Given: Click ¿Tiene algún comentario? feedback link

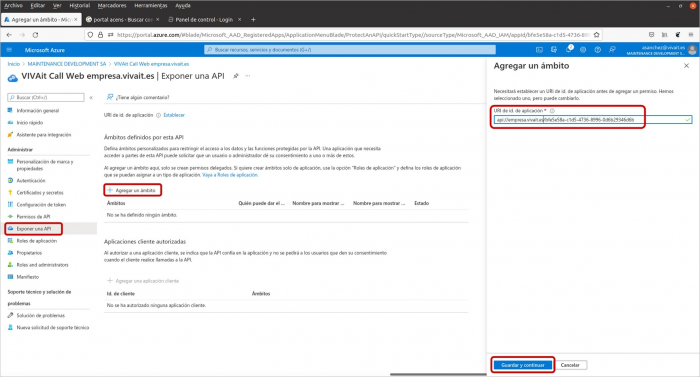Looking at the screenshot, I should tap(138, 97).
